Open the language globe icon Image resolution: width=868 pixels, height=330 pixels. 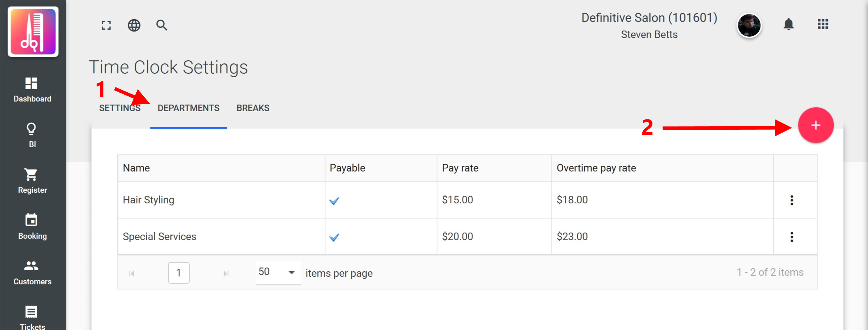pyautogui.click(x=134, y=25)
